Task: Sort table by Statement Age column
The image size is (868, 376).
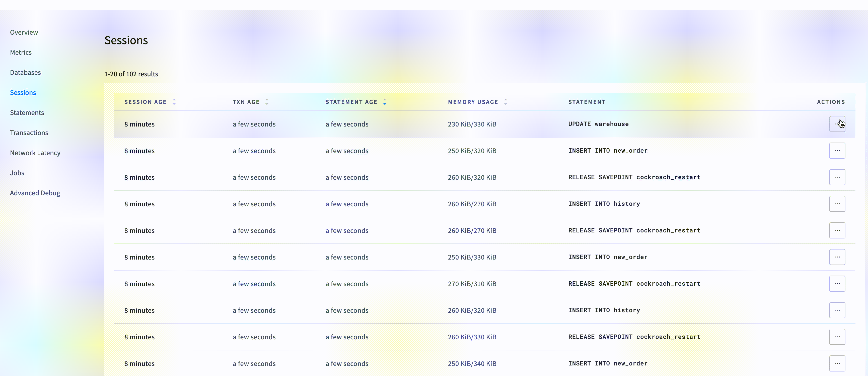Action: 351,102
